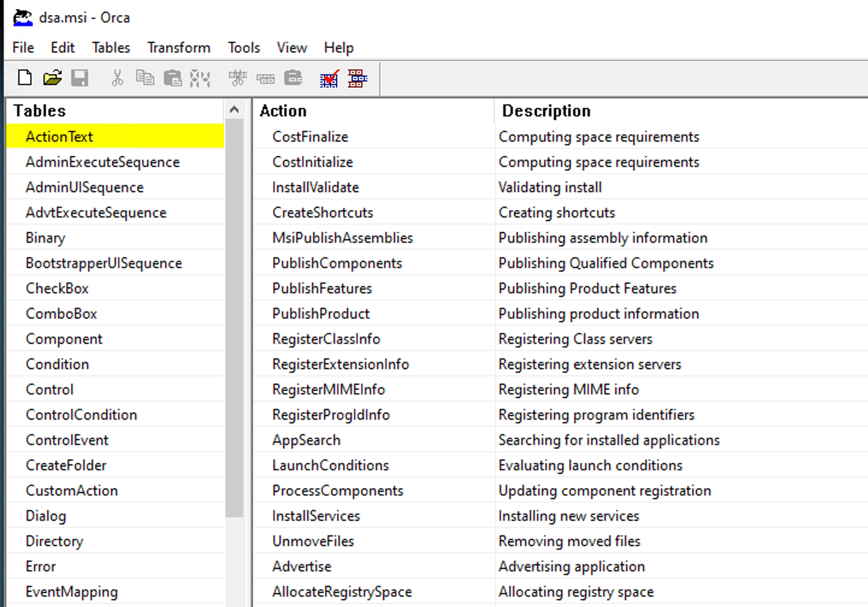Select the ControlEvent table
868x607 pixels.
tap(116, 440)
